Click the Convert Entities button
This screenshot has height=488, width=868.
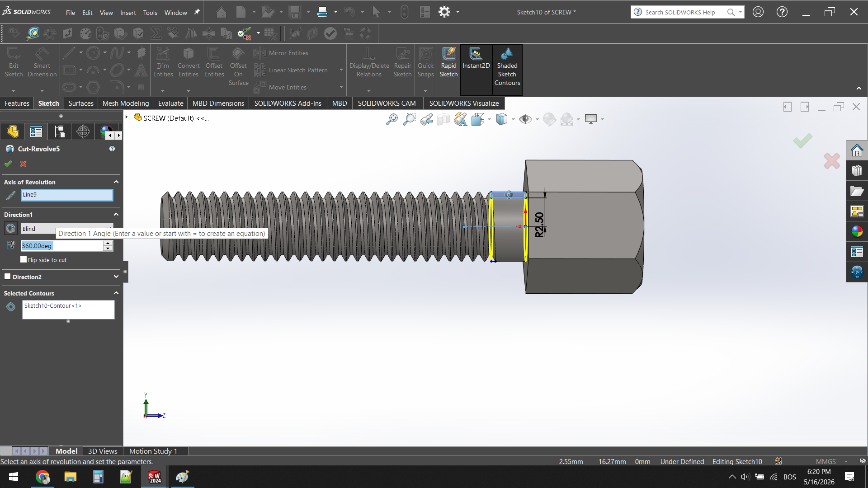point(189,63)
